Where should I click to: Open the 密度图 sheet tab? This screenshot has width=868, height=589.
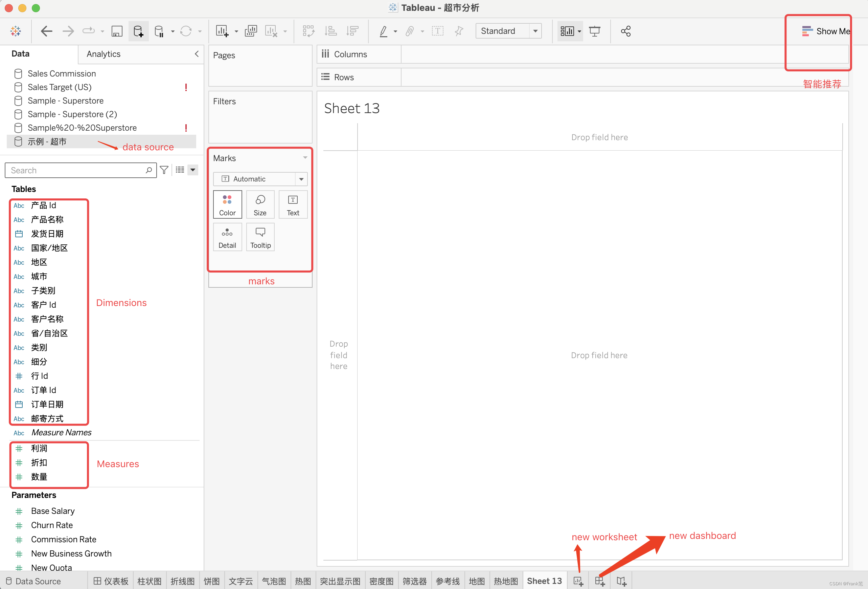coord(381,581)
